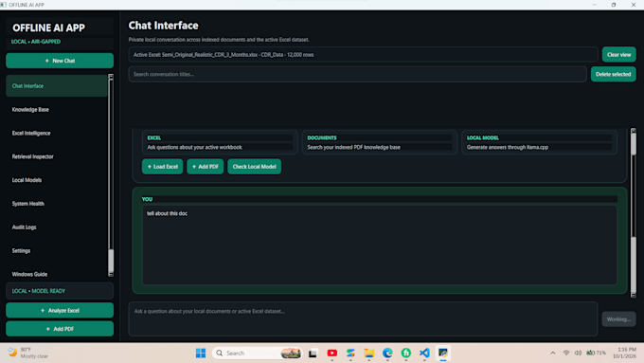644x363 pixels.
Task: Open the weather widget on taskbar
Action: 27,353
